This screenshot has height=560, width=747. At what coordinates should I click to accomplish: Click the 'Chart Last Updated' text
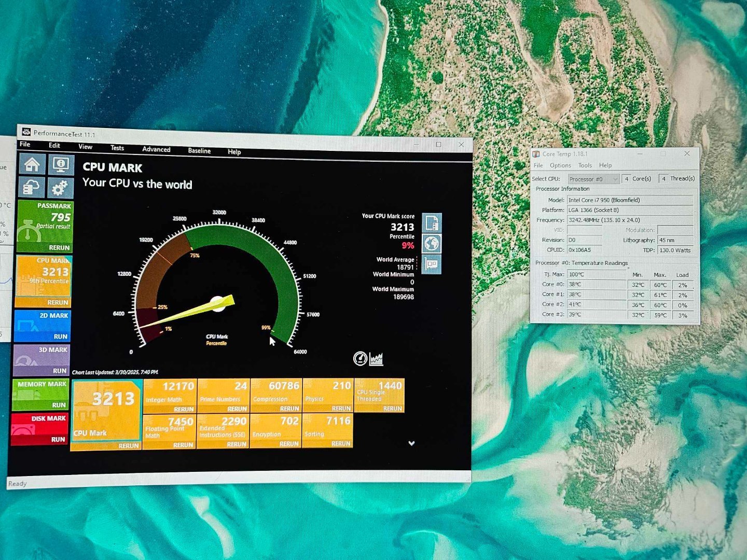(x=115, y=372)
